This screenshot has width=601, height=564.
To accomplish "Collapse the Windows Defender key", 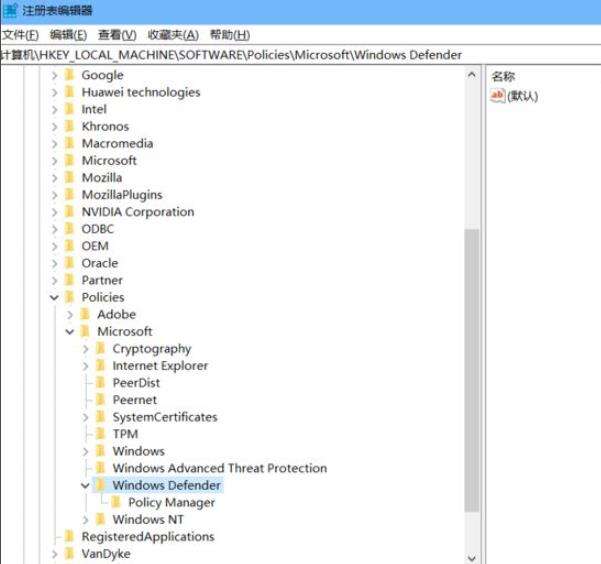I will click(85, 486).
